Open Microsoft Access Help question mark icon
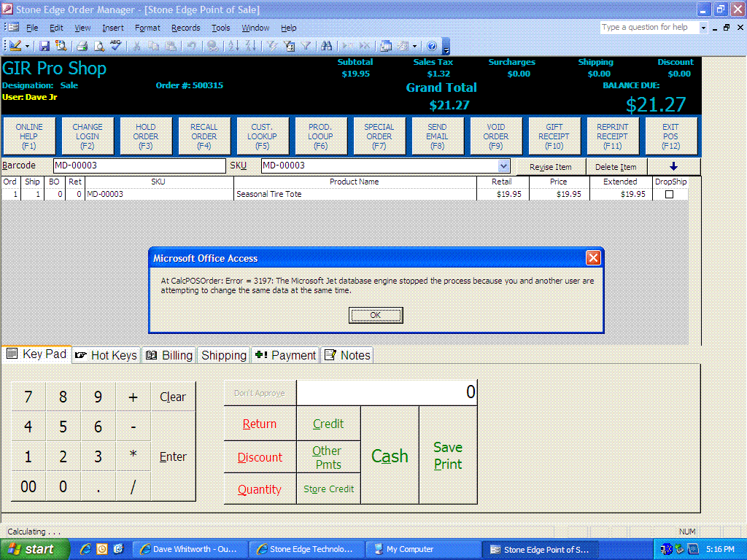The height and width of the screenshot is (560, 747). (x=431, y=46)
